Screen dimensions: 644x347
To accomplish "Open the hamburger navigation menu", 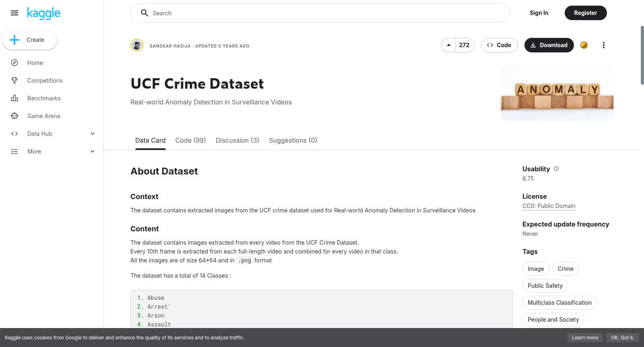I will 14,13.
